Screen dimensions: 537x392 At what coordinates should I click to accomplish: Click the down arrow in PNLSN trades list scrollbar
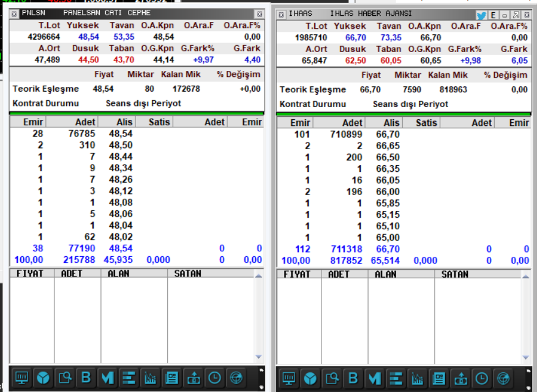point(259,357)
